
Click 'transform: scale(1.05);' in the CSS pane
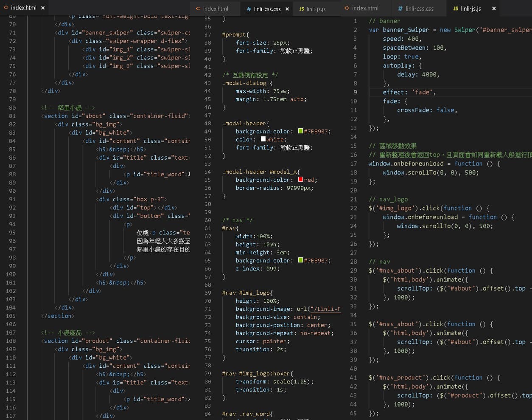click(274, 381)
